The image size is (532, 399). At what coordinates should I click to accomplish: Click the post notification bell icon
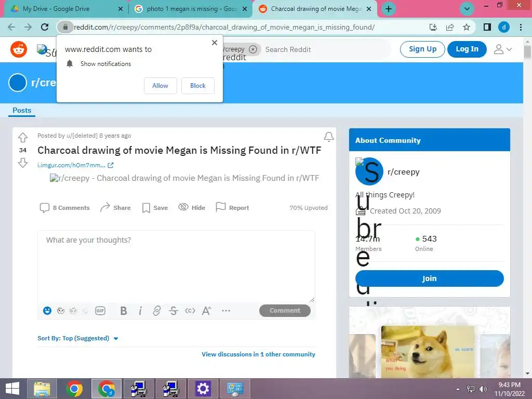pos(328,137)
